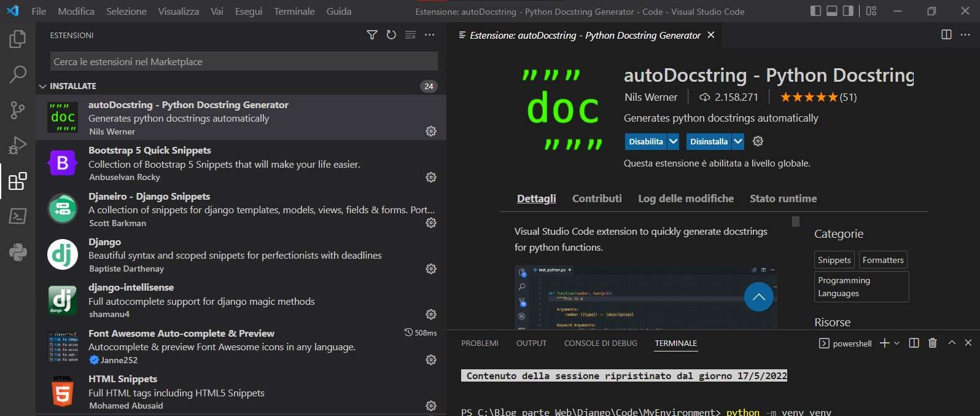Select the Dettagli tab
Screen dimensions: 980x416
coord(537,198)
